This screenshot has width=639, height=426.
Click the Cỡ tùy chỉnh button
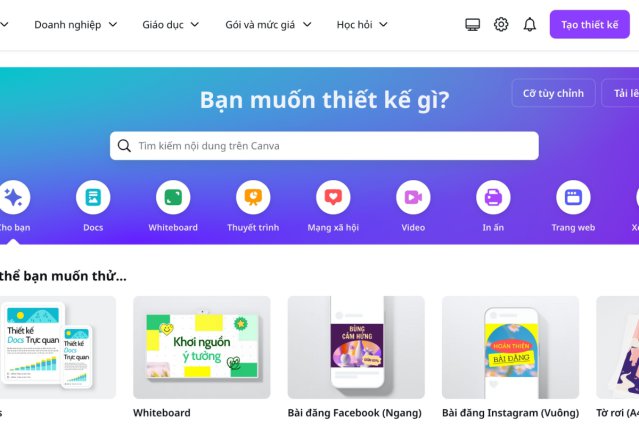(553, 93)
